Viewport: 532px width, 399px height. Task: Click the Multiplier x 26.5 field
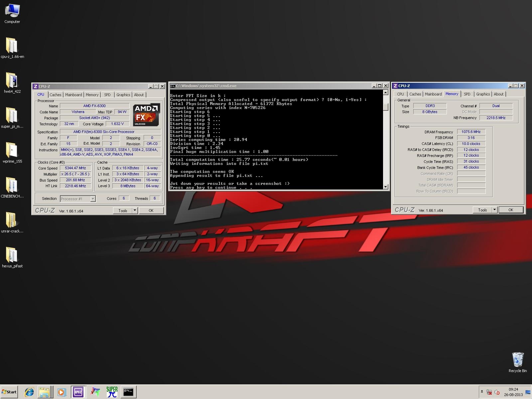click(x=75, y=174)
